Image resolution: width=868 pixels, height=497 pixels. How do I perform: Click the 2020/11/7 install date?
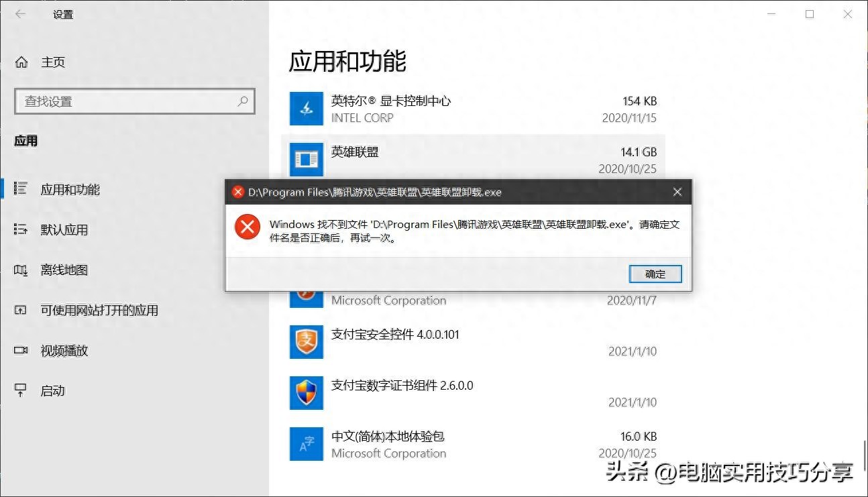632,300
